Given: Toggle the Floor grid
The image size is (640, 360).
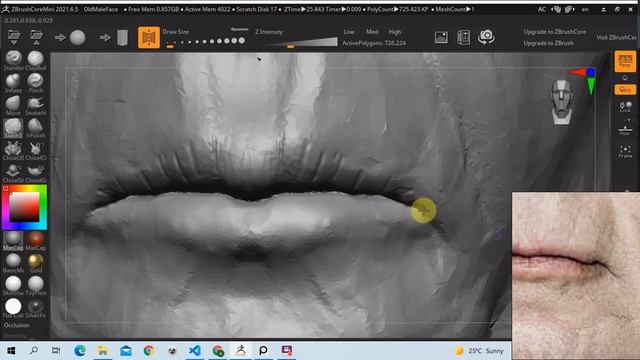Looking at the screenshot, I should (625, 130).
